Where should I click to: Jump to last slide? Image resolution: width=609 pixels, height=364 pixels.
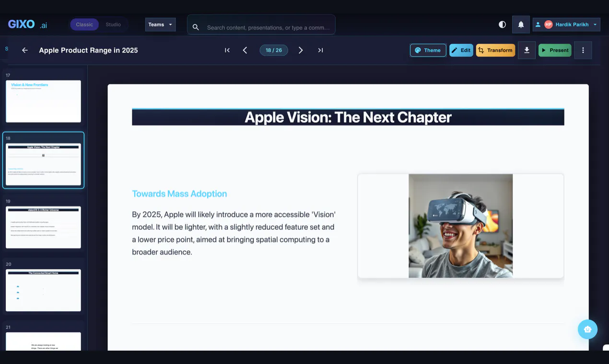coord(320,50)
